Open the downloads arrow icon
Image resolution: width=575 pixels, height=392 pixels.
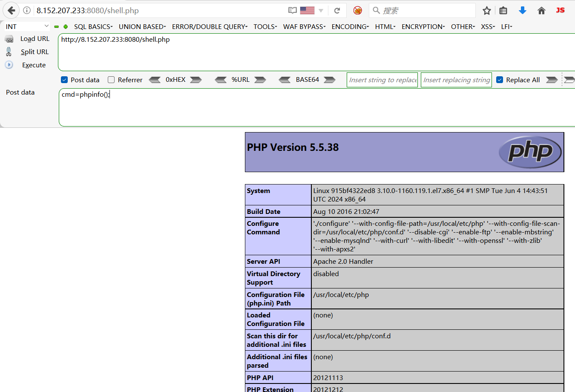523,10
